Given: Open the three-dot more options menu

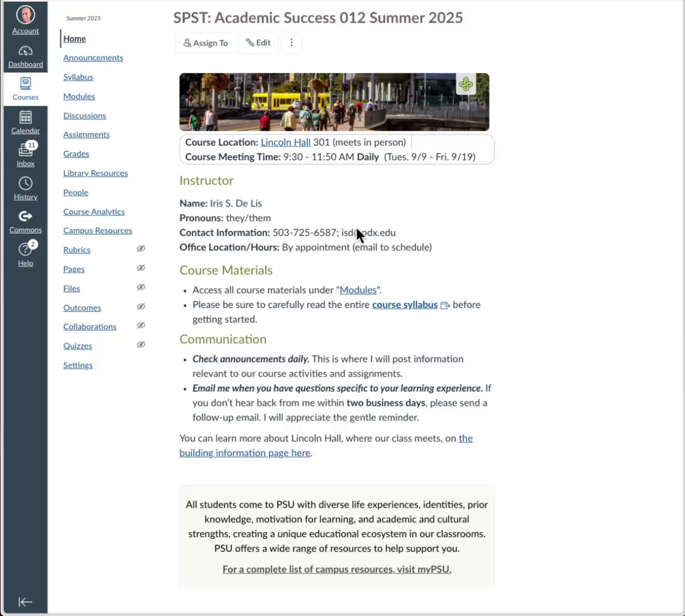Looking at the screenshot, I should pyautogui.click(x=291, y=43).
